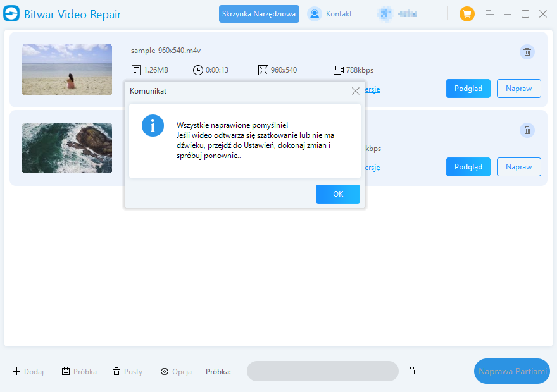Screen dimensions: 557x392
Task: Open the Skrzynka Narzędziowa toolbox
Action: pos(259,14)
